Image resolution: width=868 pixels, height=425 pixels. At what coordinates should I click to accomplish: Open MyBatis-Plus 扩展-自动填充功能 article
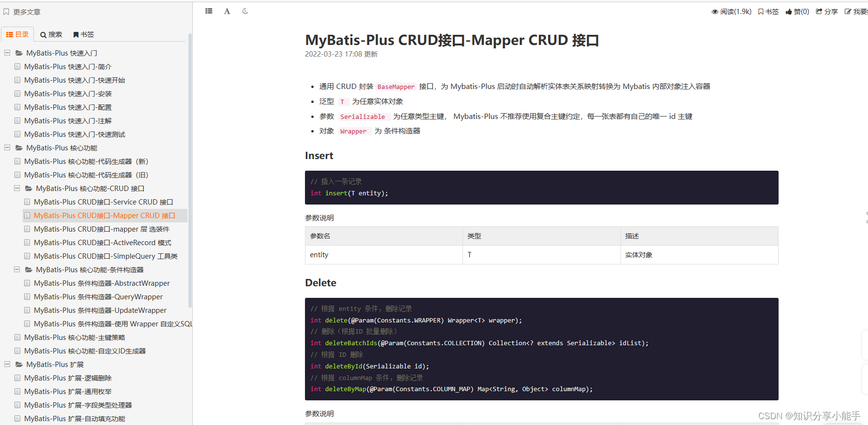pyautogui.click(x=74, y=419)
